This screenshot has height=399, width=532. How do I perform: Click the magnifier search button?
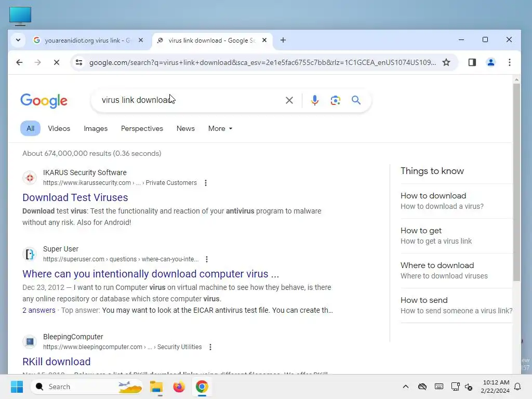(356, 100)
